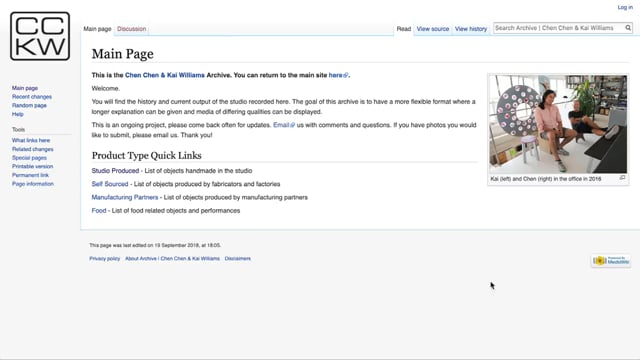The image size is (640, 360).
Task: Open Related changes tool
Action: (33, 149)
